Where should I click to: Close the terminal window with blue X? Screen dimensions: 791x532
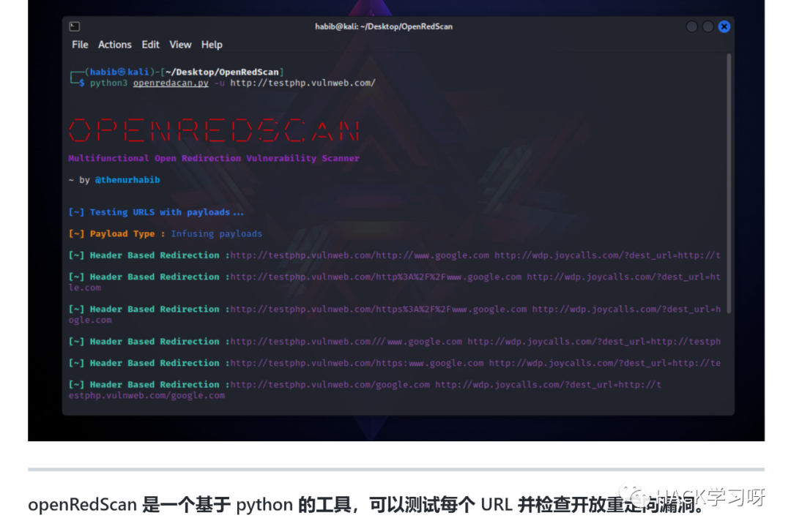click(724, 27)
